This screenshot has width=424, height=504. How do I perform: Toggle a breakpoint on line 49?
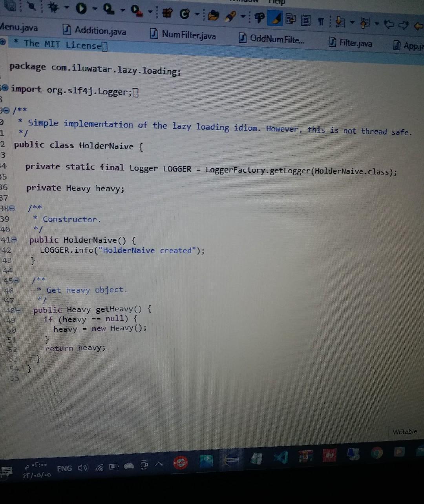[x=3, y=319]
